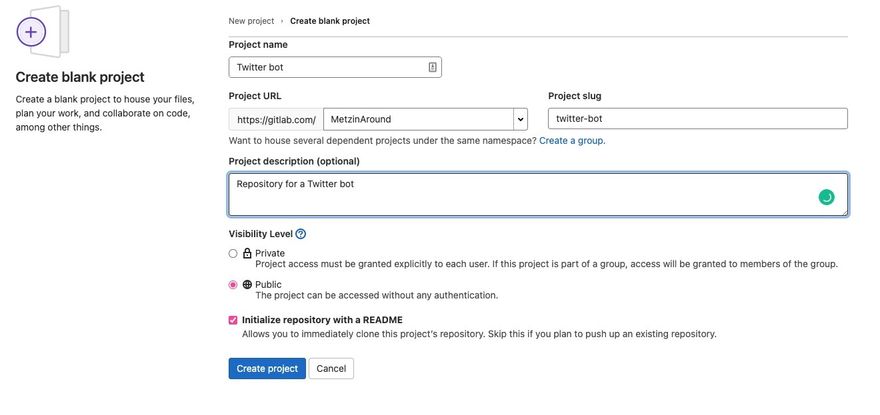Viewport: 880px width, 415px height.
Task: Click the https://gitlab.com/ URL prefix box
Action: [276, 119]
